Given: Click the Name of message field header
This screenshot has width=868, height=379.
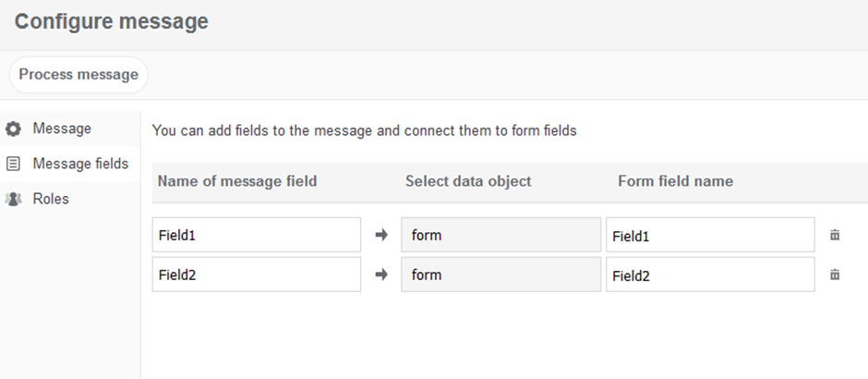Looking at the screenshot, I should click(237, 181).
